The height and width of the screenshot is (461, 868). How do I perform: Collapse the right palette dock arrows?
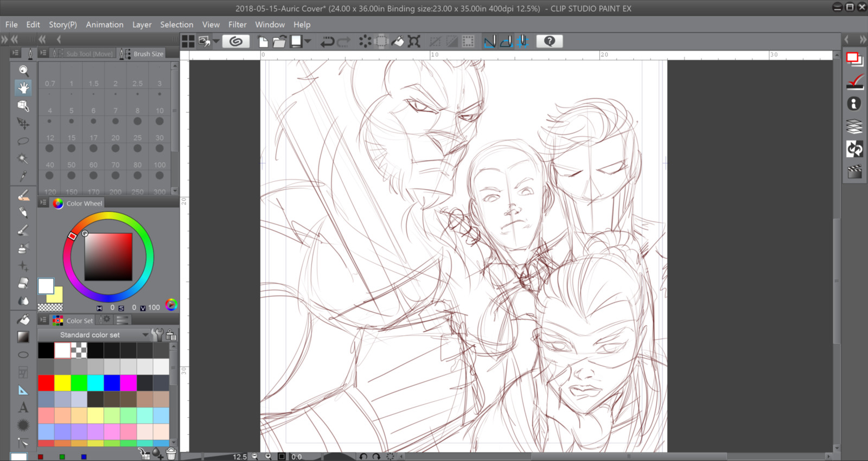pyautogui.click(x=863, y=39)
